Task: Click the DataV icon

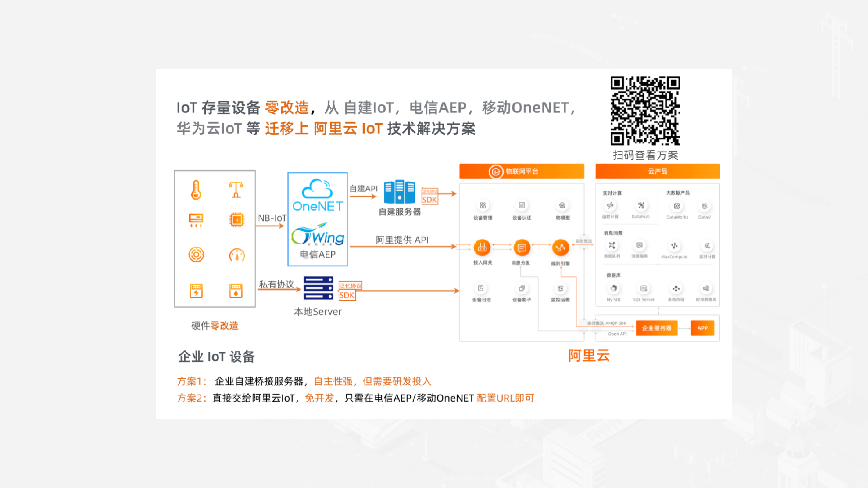Action: (705, 206)
